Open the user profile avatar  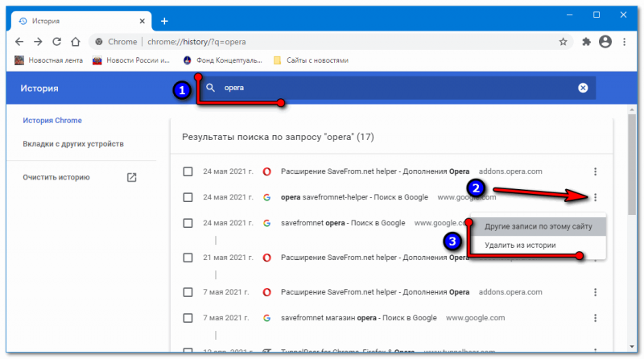pos(604,41)
